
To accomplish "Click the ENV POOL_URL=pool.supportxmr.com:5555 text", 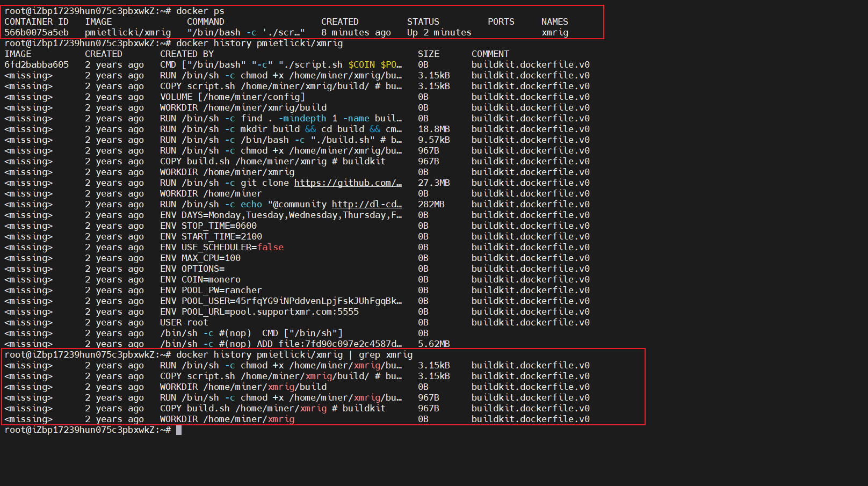I will [259, 311].
